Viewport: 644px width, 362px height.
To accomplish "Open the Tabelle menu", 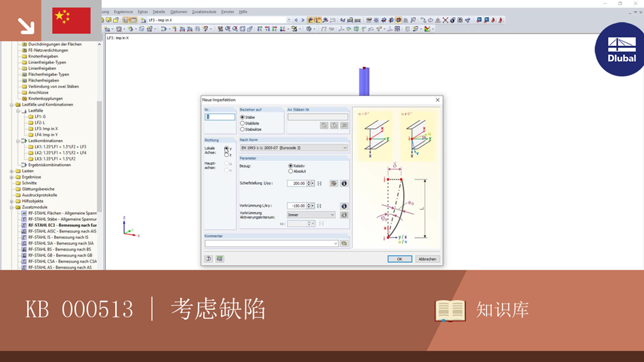I will tap(158, 12).
